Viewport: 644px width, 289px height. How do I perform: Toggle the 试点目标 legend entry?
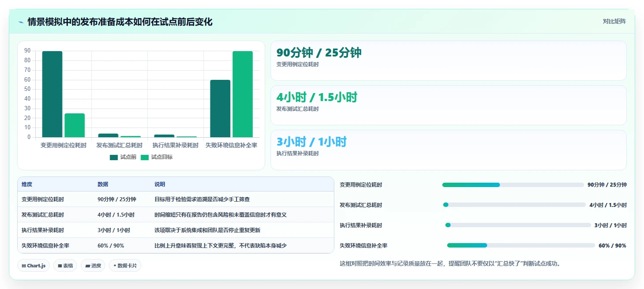[x=157, y=157]
